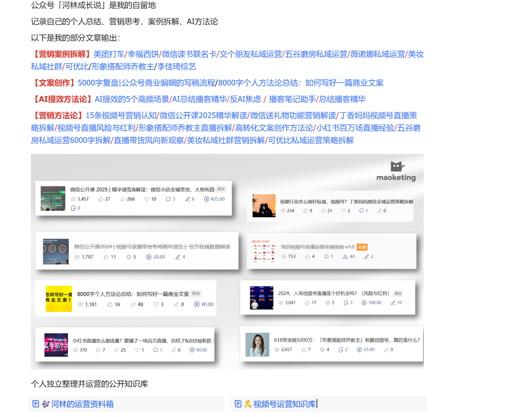Click the 视频号直播风险与红利 link
532x417 pixels.
pyautogui.click(x=97, y=128)
